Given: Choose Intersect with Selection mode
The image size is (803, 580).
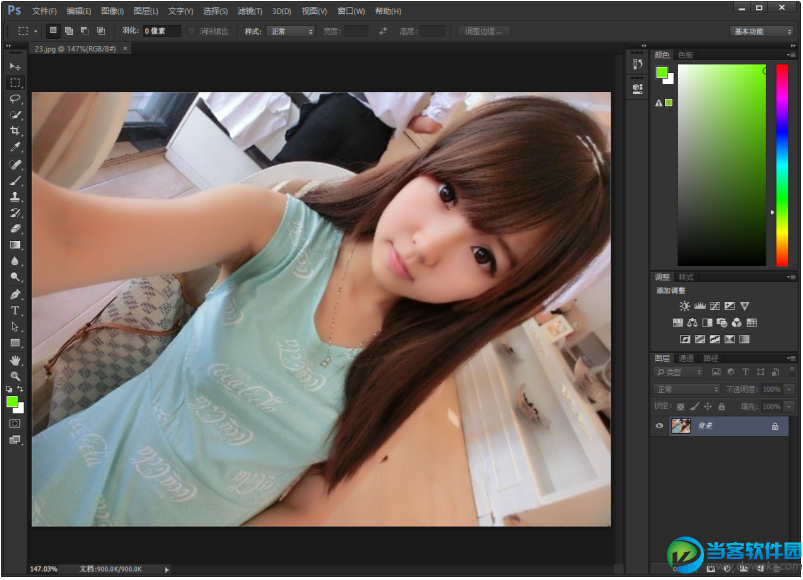Looking at the screenshot, I should 101,31.
